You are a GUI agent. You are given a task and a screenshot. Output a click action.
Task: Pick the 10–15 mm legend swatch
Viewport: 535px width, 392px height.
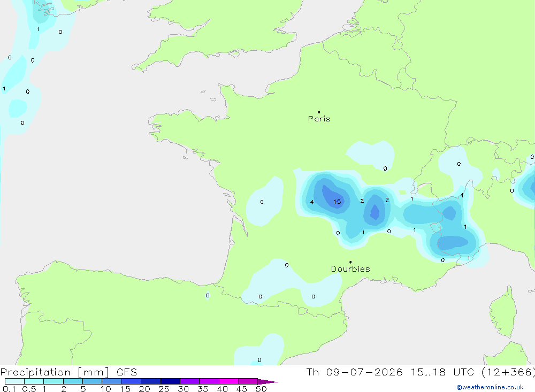pyautogui.click(x=112, y=381)
